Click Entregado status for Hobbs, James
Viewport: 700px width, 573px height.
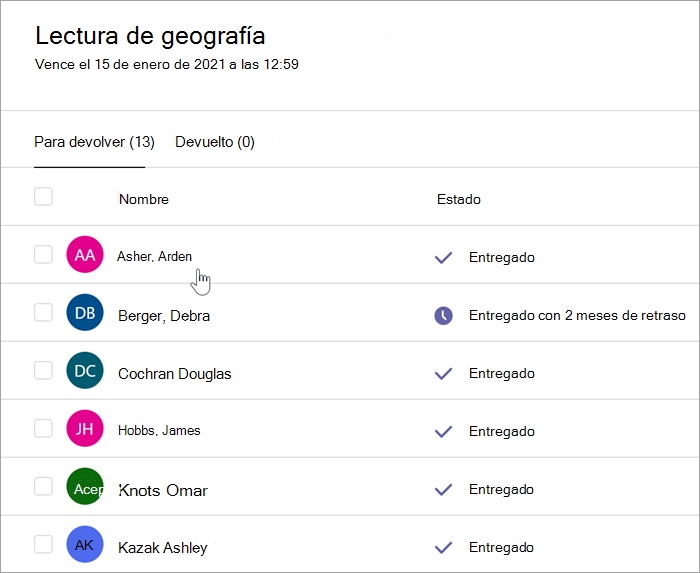[x=502, y=432]
